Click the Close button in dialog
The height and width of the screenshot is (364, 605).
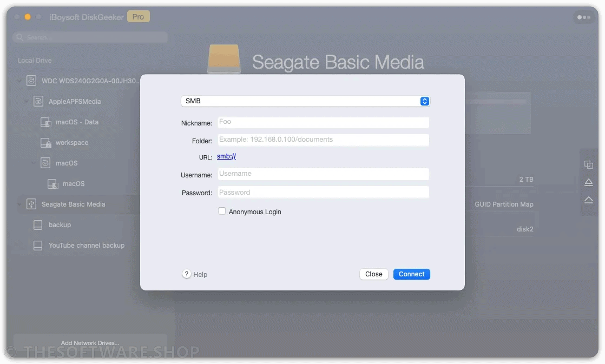pyautogui.click(x=373, y=274)
